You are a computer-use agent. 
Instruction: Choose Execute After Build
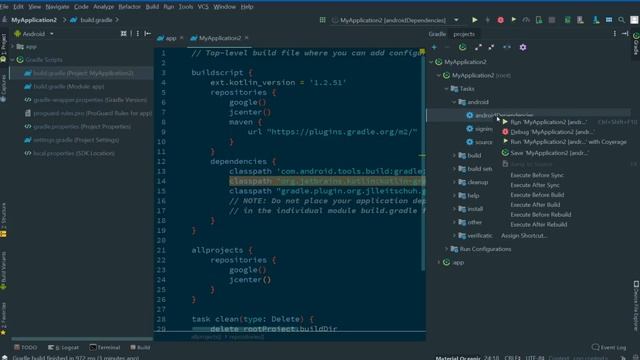coord(535,205)
